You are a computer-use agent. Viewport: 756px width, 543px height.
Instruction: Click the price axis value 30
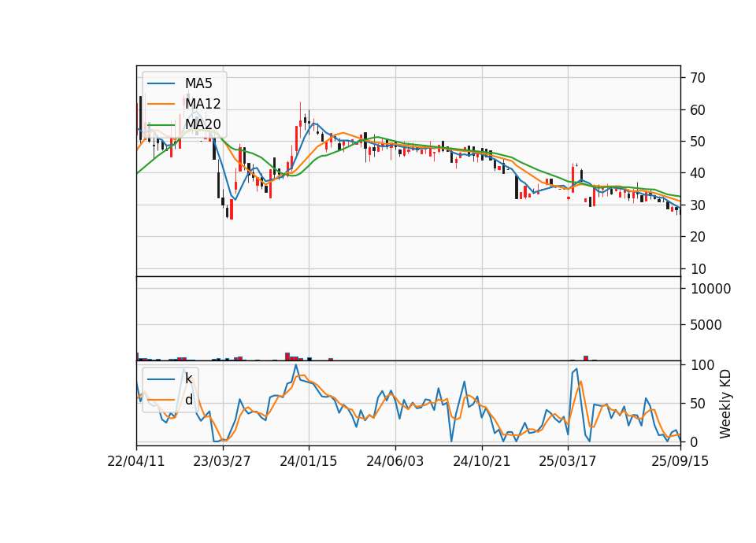tap(698, 205)
